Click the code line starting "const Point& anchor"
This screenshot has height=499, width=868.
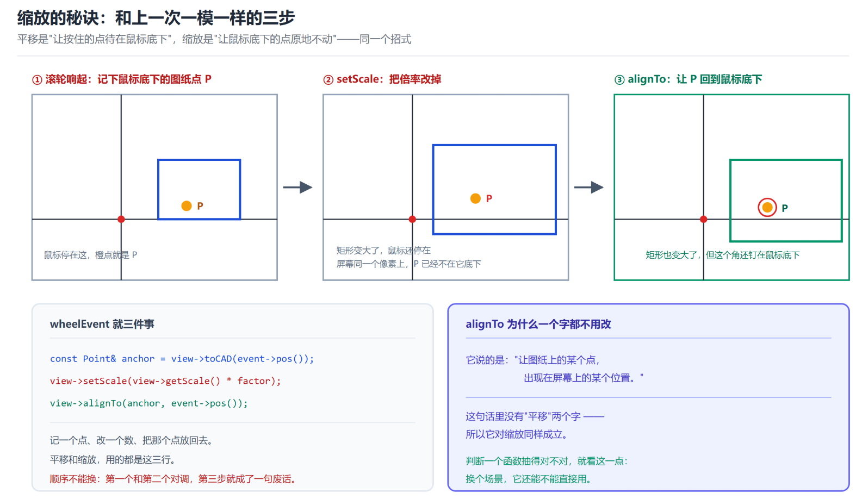(x=182, y=359)
